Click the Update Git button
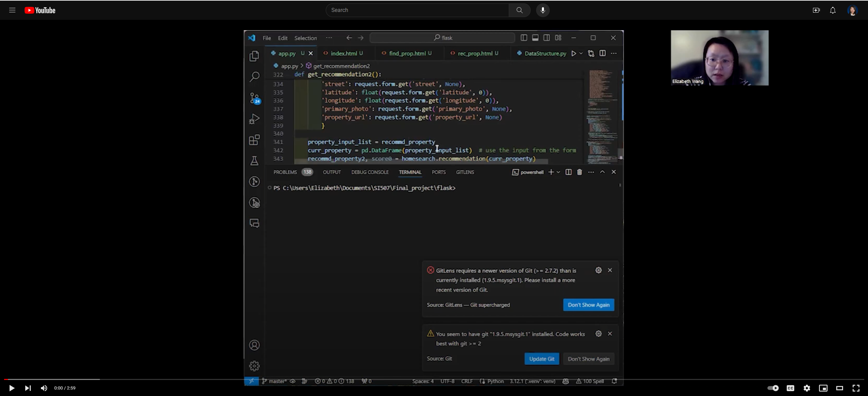 542,359
